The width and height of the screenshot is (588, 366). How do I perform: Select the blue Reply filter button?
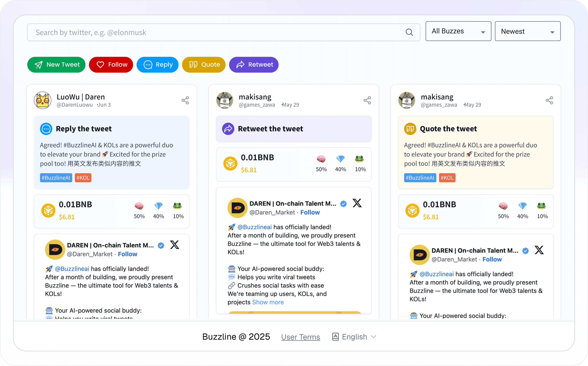click(157, 65)
